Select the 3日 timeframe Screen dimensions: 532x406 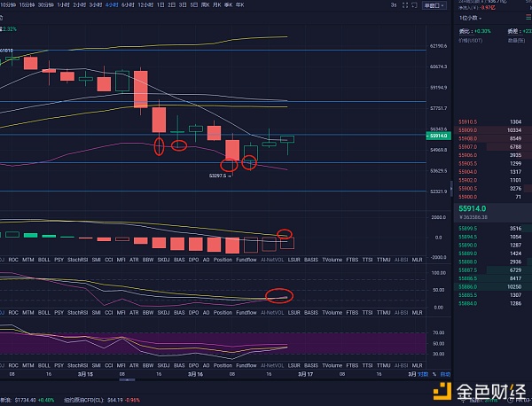[183, 5]
